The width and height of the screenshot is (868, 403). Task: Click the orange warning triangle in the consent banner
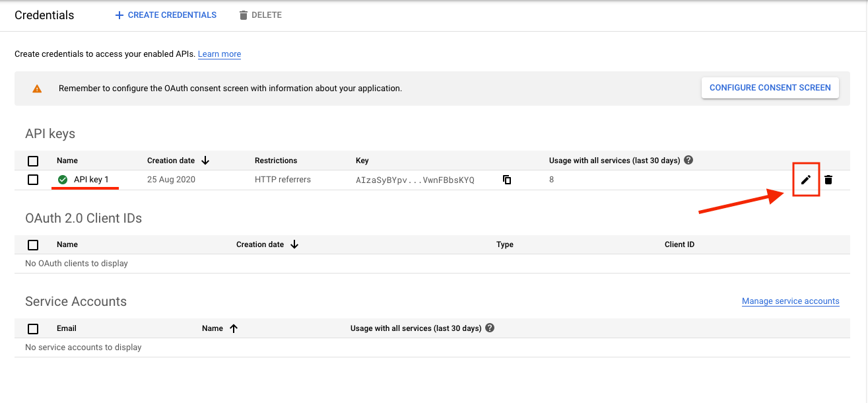[37, 87]
